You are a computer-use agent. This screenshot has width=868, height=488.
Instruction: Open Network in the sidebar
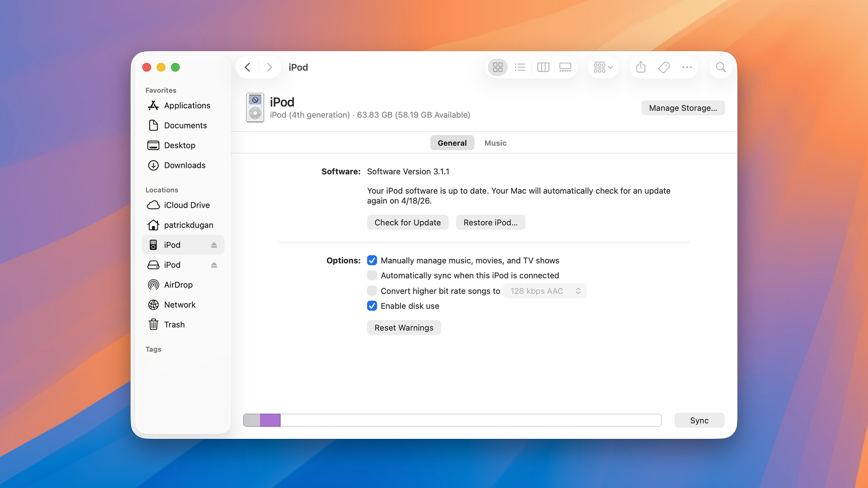183,305
